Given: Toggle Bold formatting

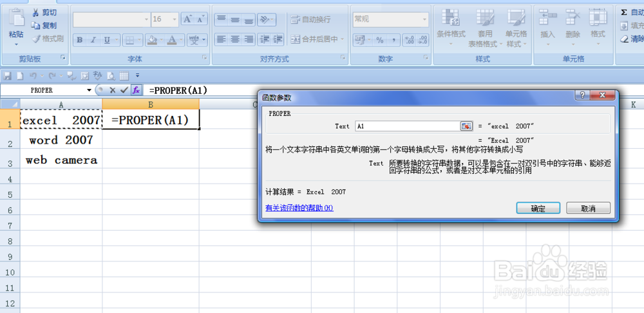Looking at the screenshot, I should 80,40.
